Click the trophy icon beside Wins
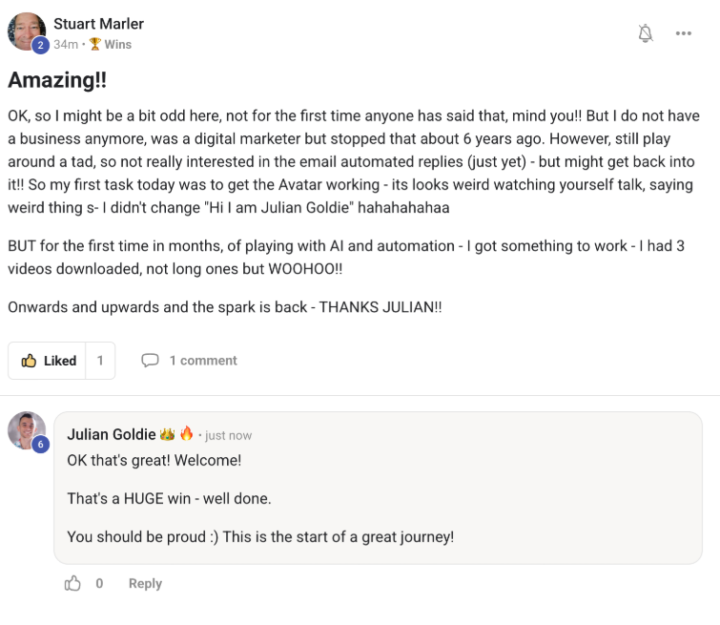The width and height of the screenshot is (720, 625). [x=95, y=44]
